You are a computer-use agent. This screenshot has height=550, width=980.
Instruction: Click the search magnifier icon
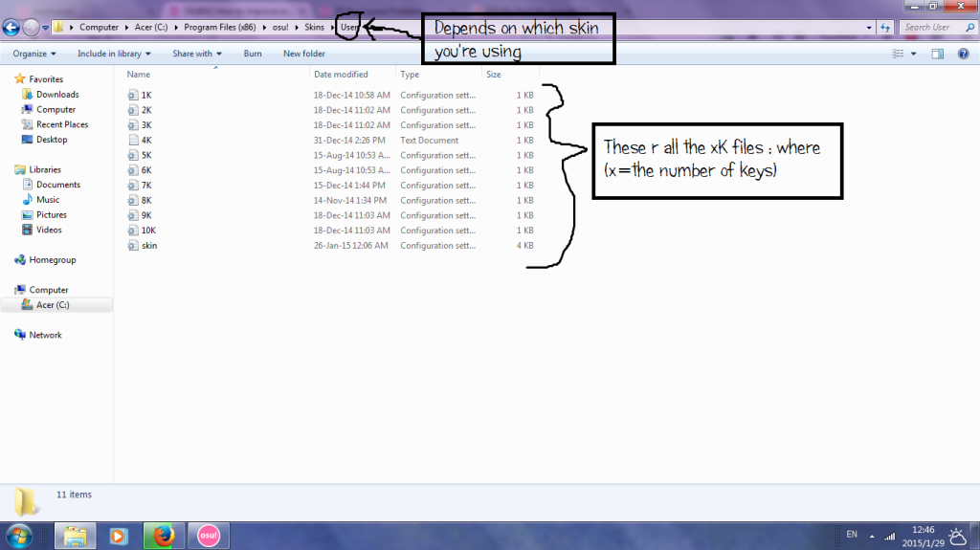970,28
